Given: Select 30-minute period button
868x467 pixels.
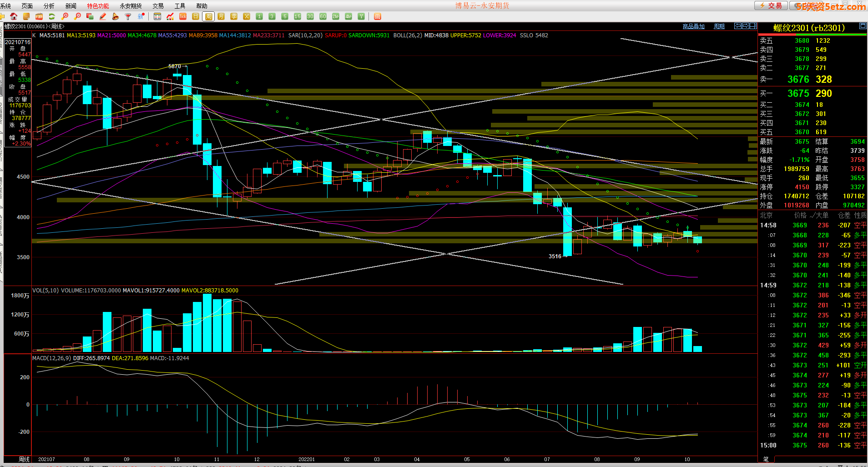Looking at the screenshot, I should click(310, 16).
